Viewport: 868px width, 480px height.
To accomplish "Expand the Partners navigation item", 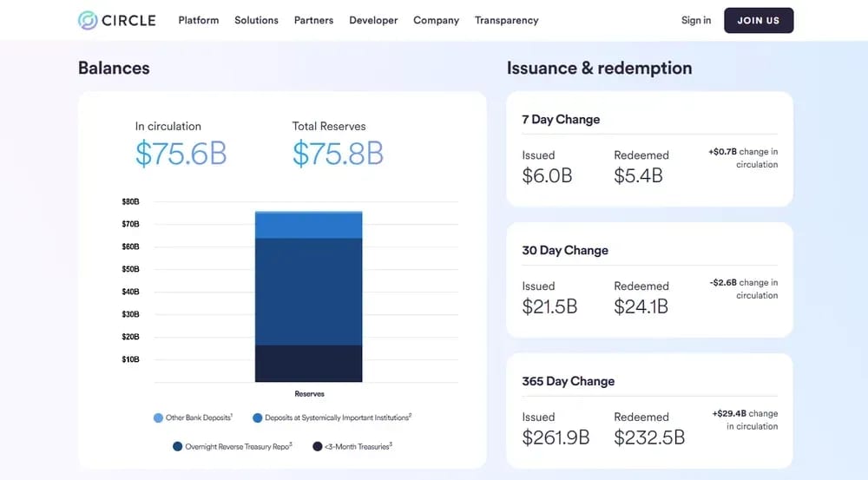I will (x=314, y=21).
